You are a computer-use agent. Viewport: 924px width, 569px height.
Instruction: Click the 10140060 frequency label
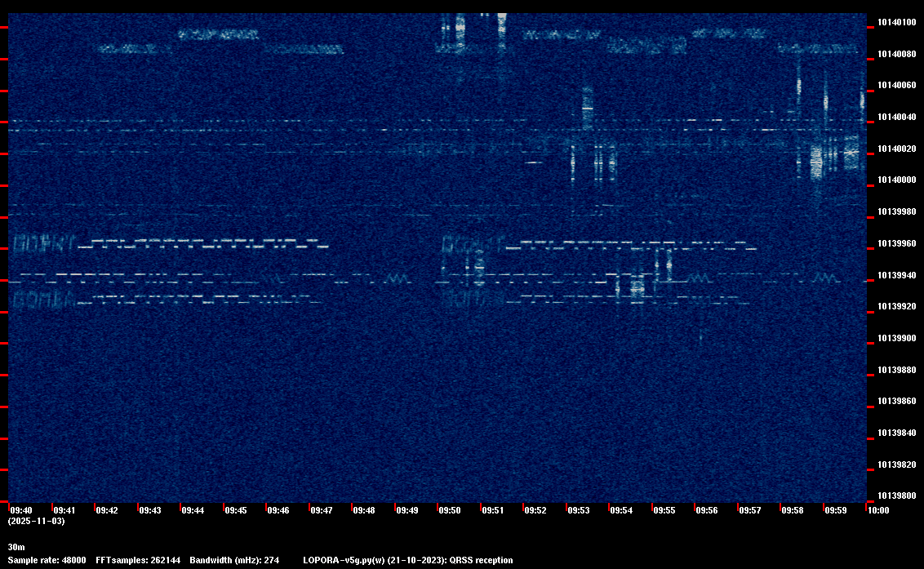(897, 86)
